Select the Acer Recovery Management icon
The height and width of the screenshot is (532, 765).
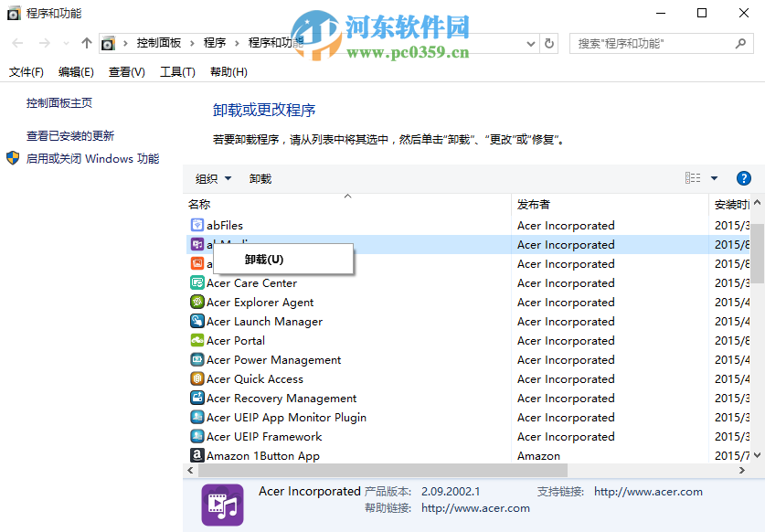click(x=197, y=398)
